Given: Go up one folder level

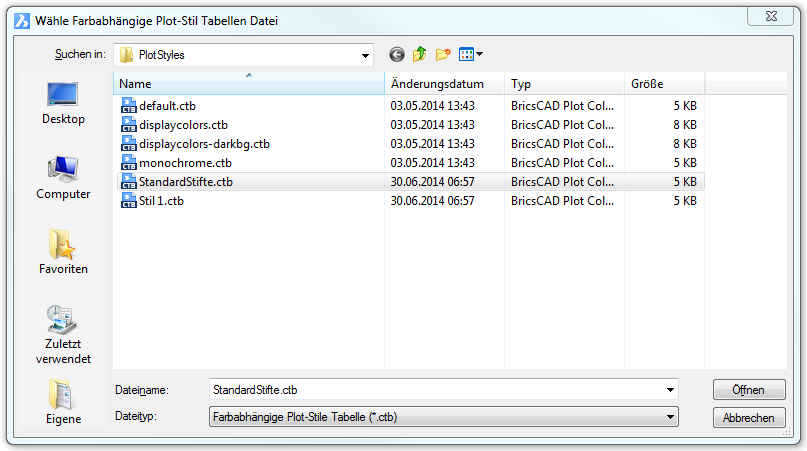Looking at the screenshot, I should (420, 55).
